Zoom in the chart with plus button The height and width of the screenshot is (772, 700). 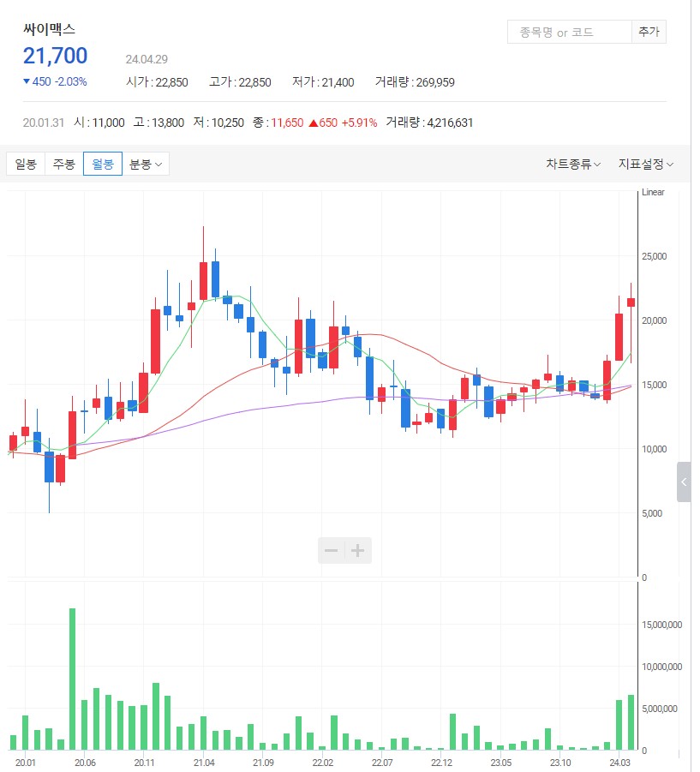[x=359, y=550]
